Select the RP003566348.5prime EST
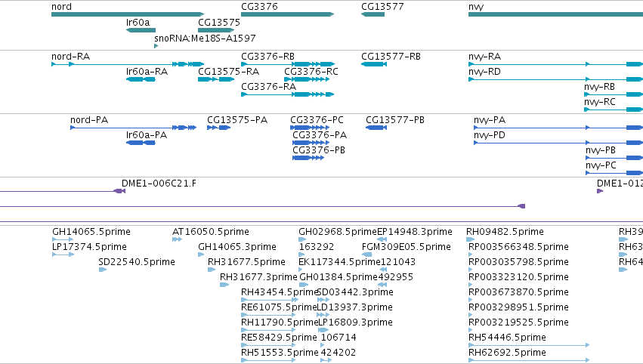 (x=471, y=254)
